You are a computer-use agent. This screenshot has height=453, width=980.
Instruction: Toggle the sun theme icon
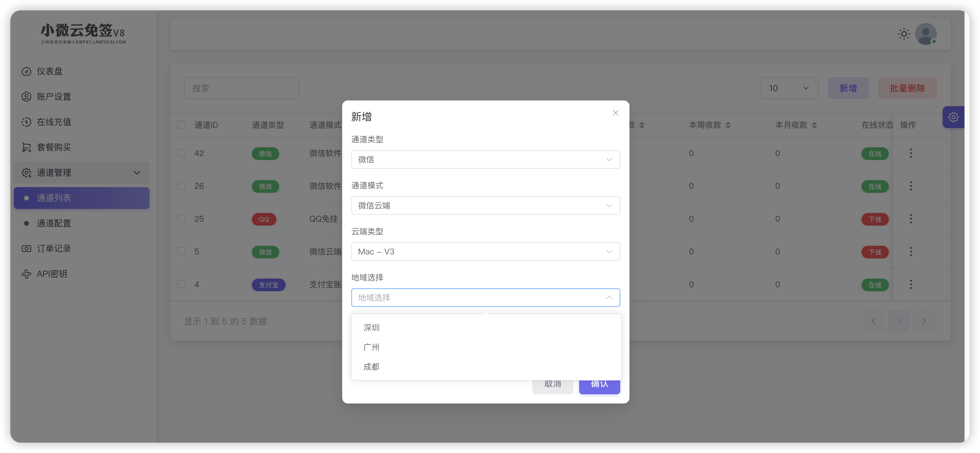tap(904, 34)
